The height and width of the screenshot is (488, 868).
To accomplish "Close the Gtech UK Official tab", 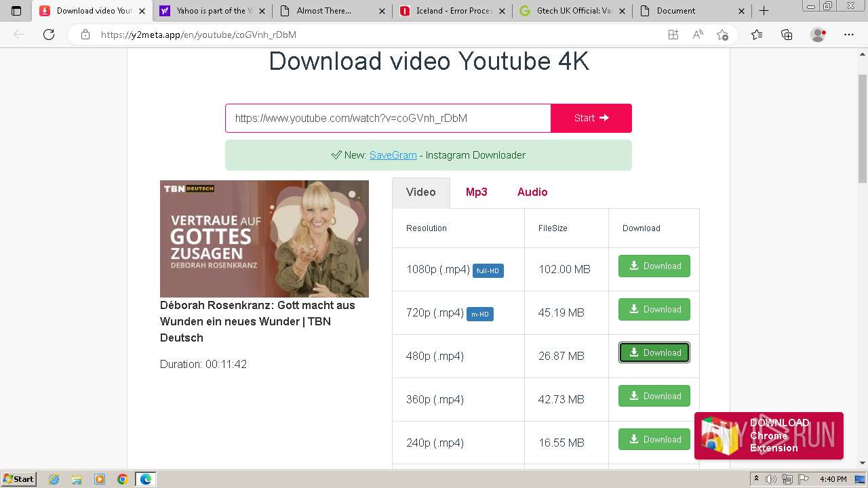I will coord(621,11).
